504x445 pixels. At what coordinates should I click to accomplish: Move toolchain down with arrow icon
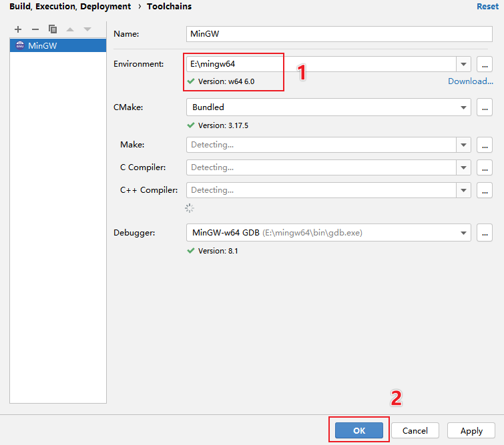click(x=87, y=29)
